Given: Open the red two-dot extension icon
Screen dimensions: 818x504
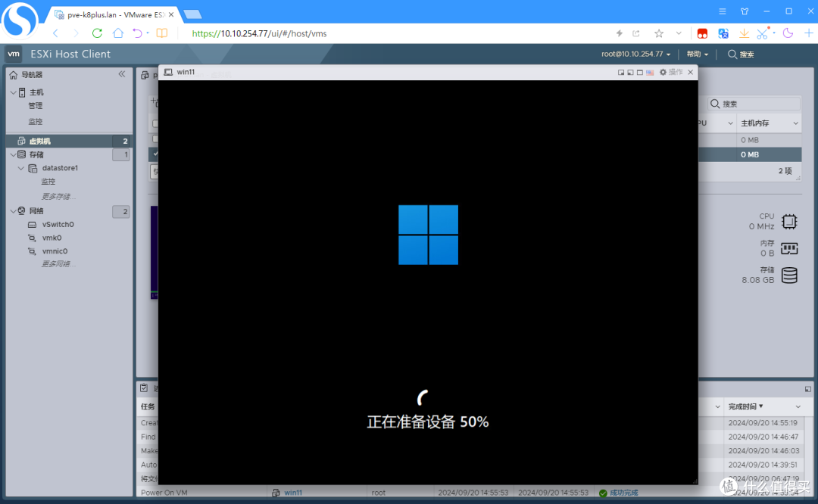Looking at the screenshot, I should [x=703, y=34].
